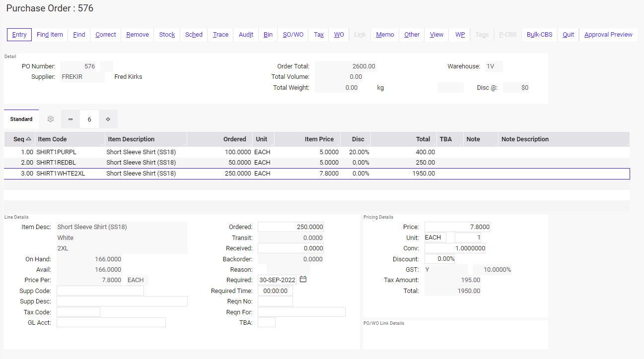Click the Quit button
Viewport: 644px width, 359px height.
[x=568, y=34]
